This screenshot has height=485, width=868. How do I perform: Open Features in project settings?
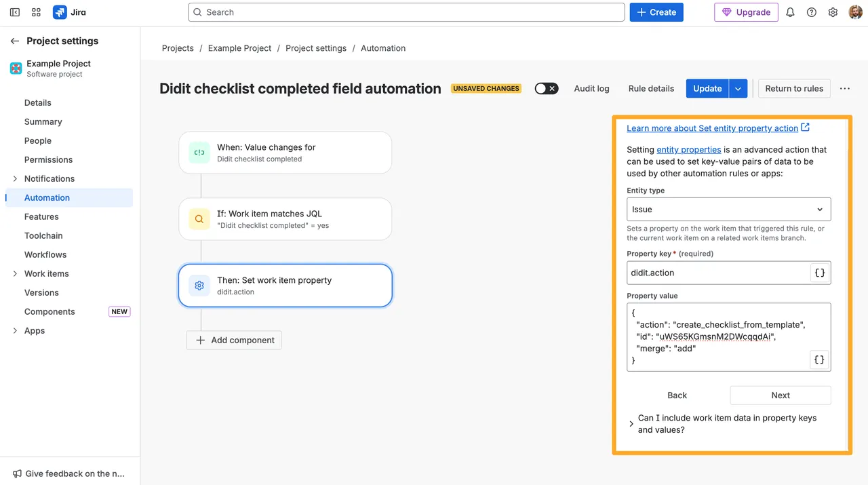pyautogui.click(x=42, y=216)
